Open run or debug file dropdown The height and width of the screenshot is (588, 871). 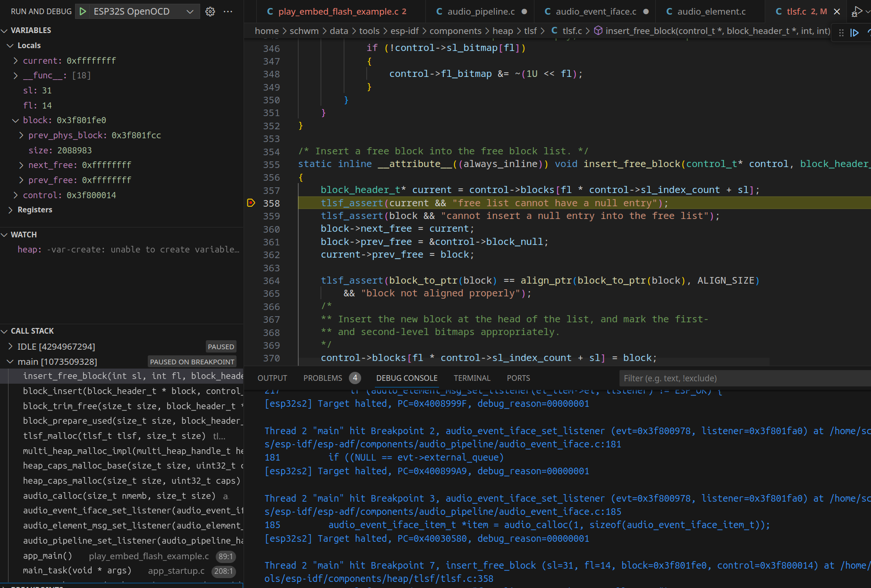tap(868, 11)
